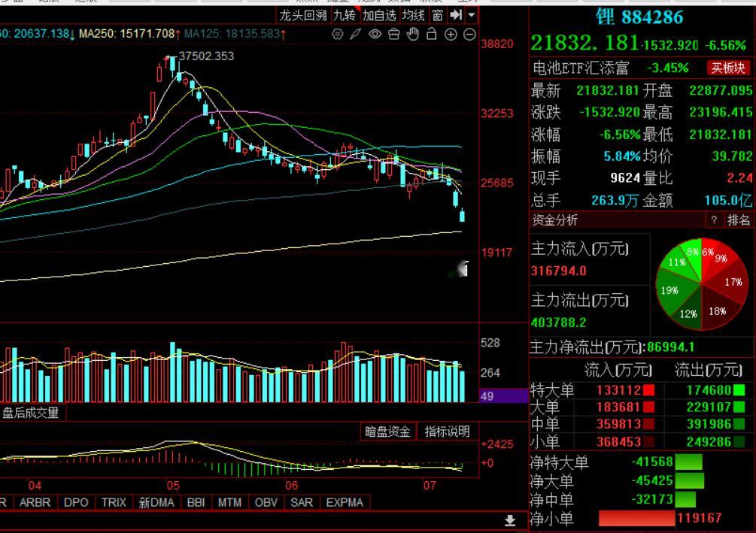This screenshot has width=756, height=533.
Task: Click the 净小单 red bar
Action: point(636,519)
